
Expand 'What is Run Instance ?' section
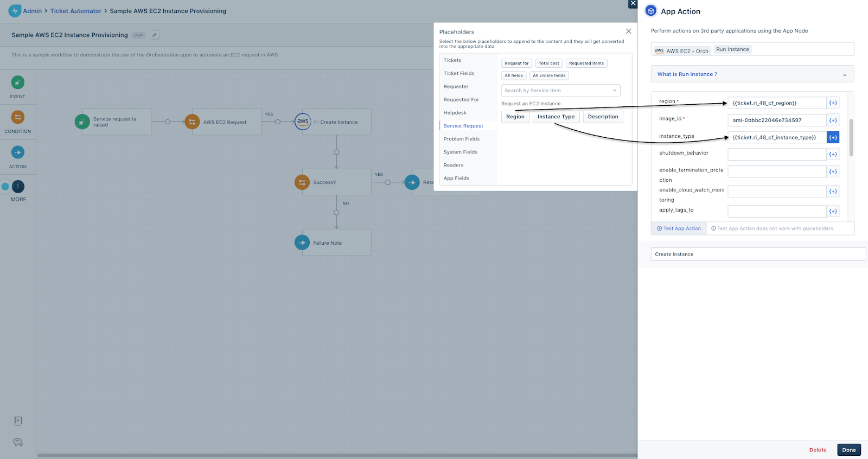click(752, 74)
